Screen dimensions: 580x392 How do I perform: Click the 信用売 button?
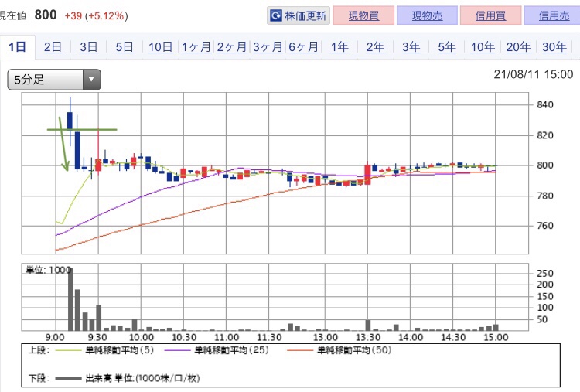click(x=552, y=15)
